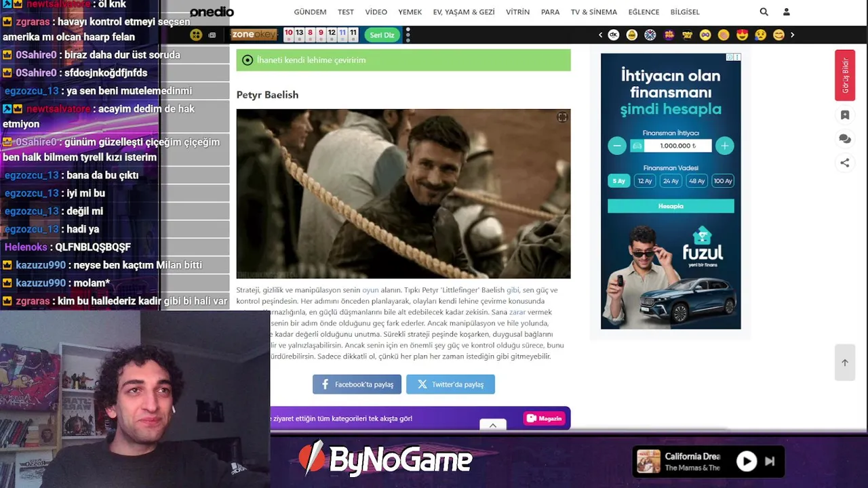Viewport: 868px width, 488px height.
Task: Click the blue 11 okey tile
Action: [342, 35]
